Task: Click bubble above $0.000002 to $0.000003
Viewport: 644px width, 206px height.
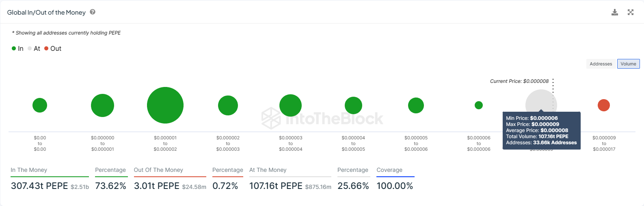Action: pyautogui.click(x=228, y=105)
